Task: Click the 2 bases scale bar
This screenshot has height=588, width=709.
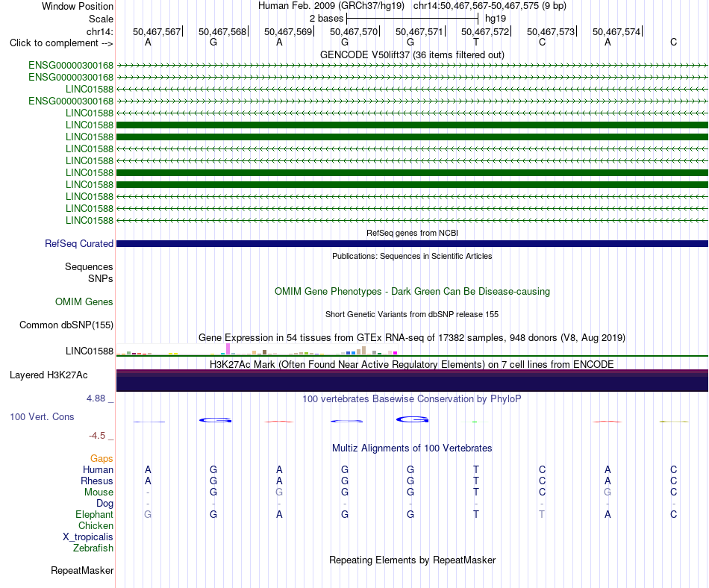Action: [412, 19]
